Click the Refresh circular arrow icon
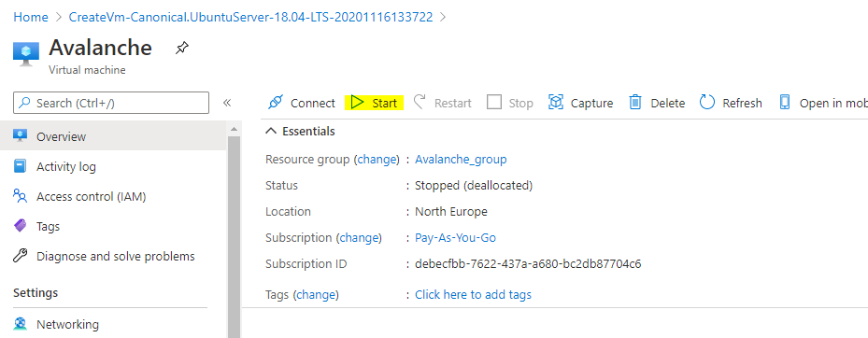This screenshot has width=868, height=338. [707, 103]
